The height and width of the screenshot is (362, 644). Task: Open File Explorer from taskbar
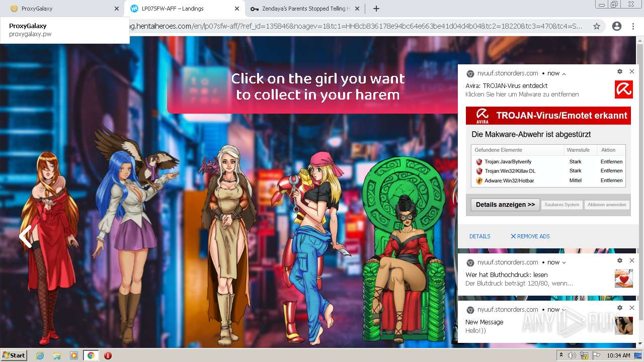tap(57, 355)
